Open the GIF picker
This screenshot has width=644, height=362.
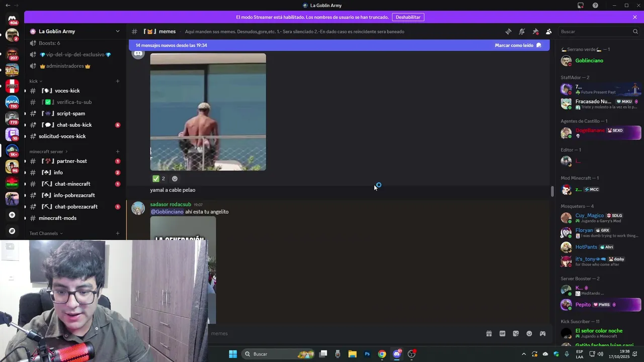coord(502,333)
